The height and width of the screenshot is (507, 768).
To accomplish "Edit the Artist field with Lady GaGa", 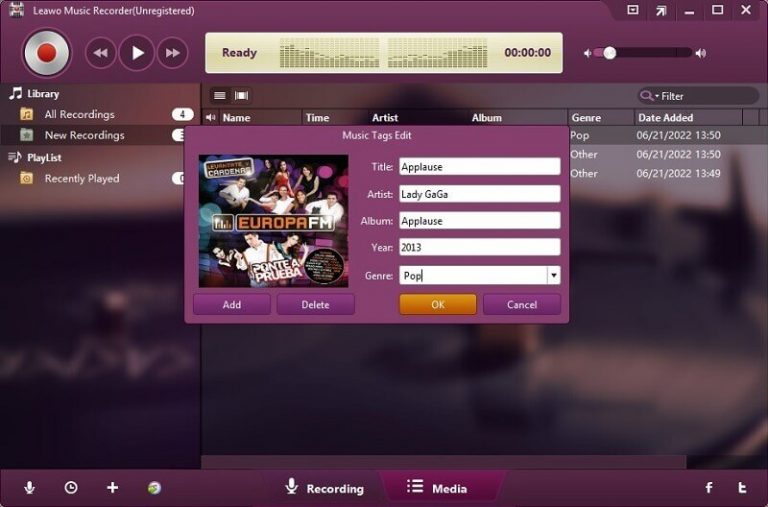I will point(480,194).
